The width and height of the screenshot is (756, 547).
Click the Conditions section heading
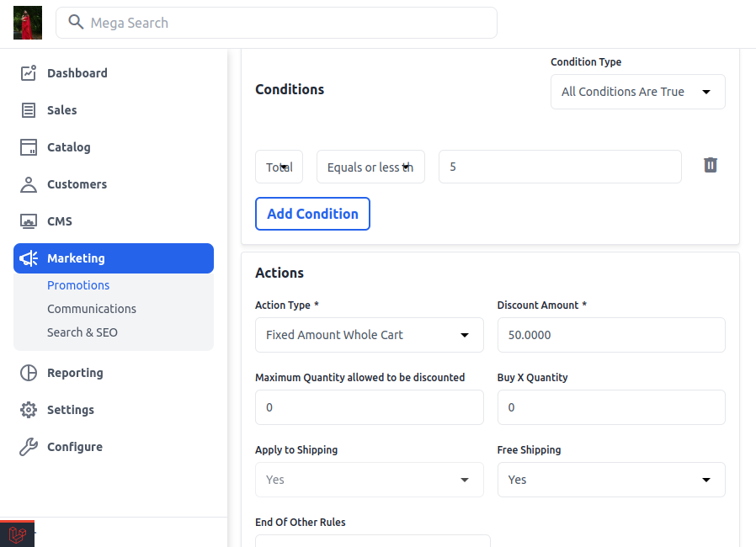click(x=290, y=90)
